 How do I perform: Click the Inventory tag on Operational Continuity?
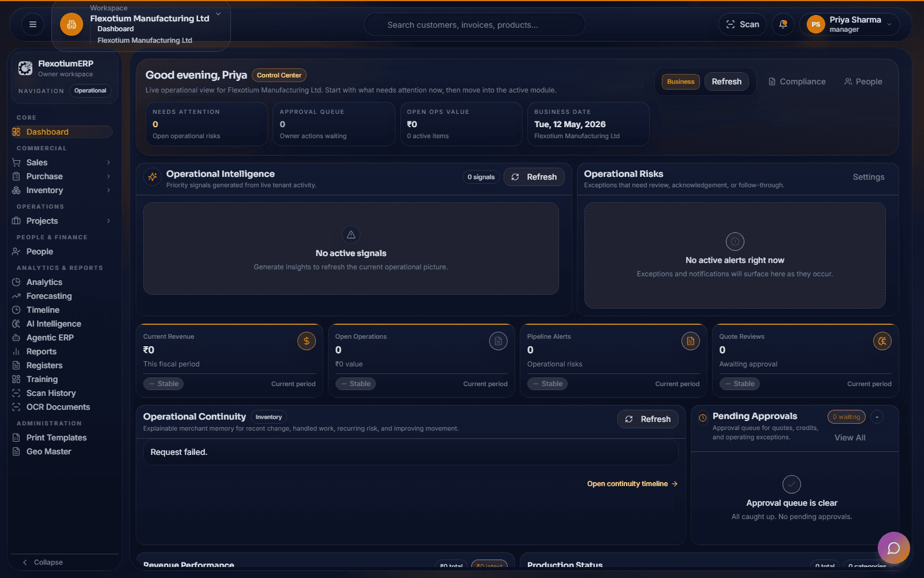tap(269, 417)
